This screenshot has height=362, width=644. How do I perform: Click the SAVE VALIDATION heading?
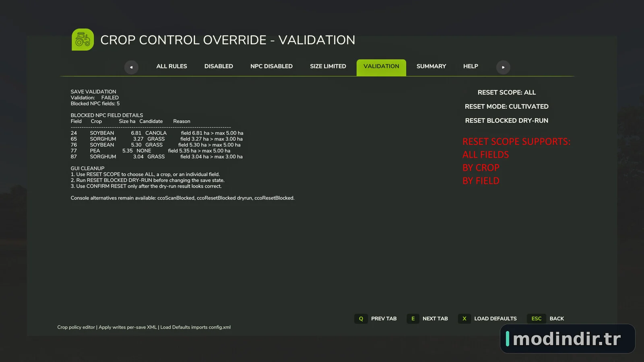[93, 92]
